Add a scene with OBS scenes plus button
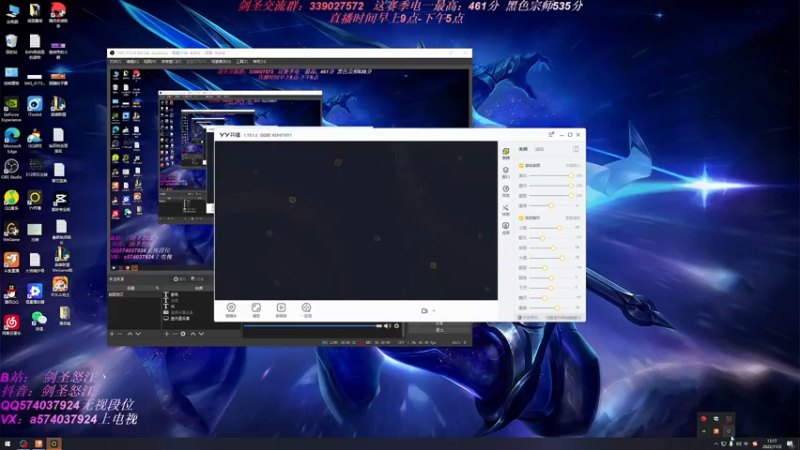Screen dimensions: 800x450 click(112, 334)
